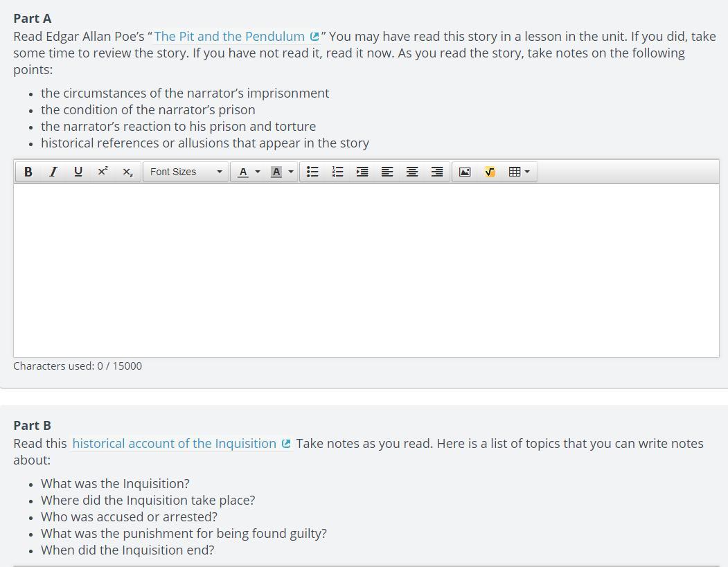This screenshot has height=567, width=728.
Task: Apply subscript formatting
Action: tap(127, 172)
